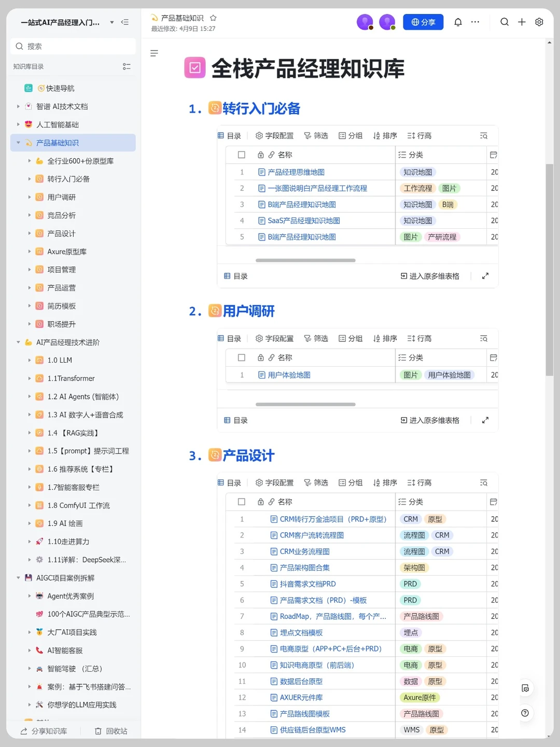Click the pink checkbox title icon
The width and height of the screenshot is (560, 747).
[195, 68]
